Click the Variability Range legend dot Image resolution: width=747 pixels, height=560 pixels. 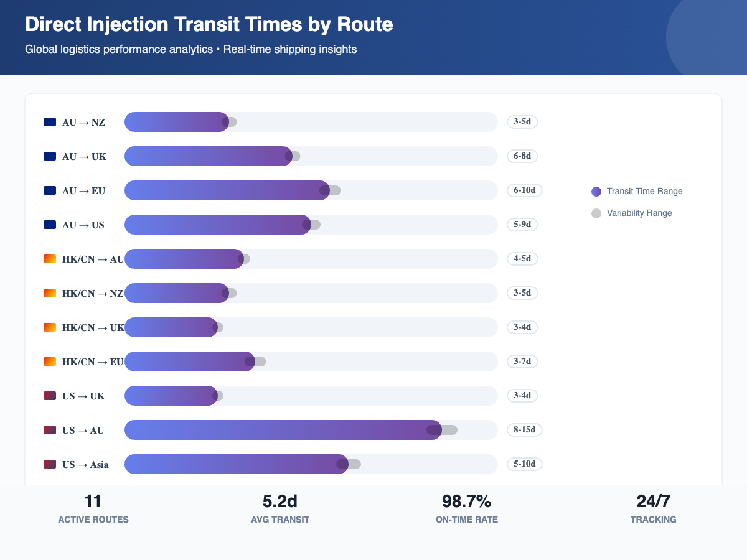pyautogui.click(x=596, y=213)
